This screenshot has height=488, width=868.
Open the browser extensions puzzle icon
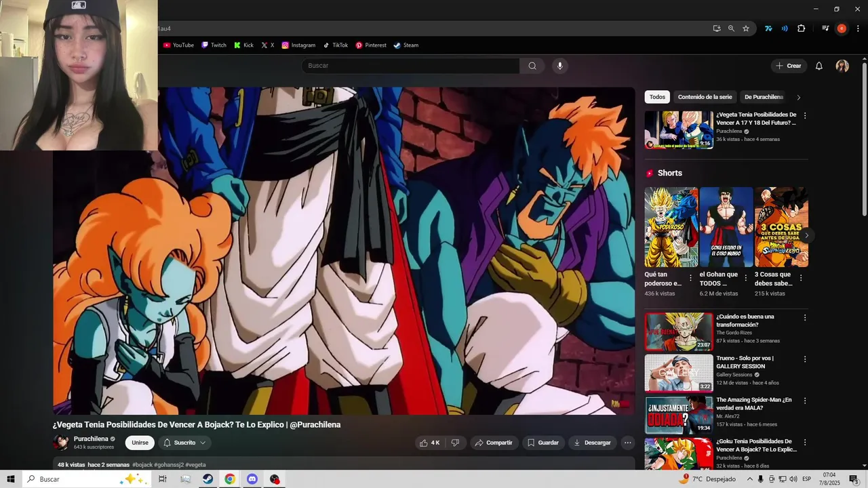click(x=802, y=28)
